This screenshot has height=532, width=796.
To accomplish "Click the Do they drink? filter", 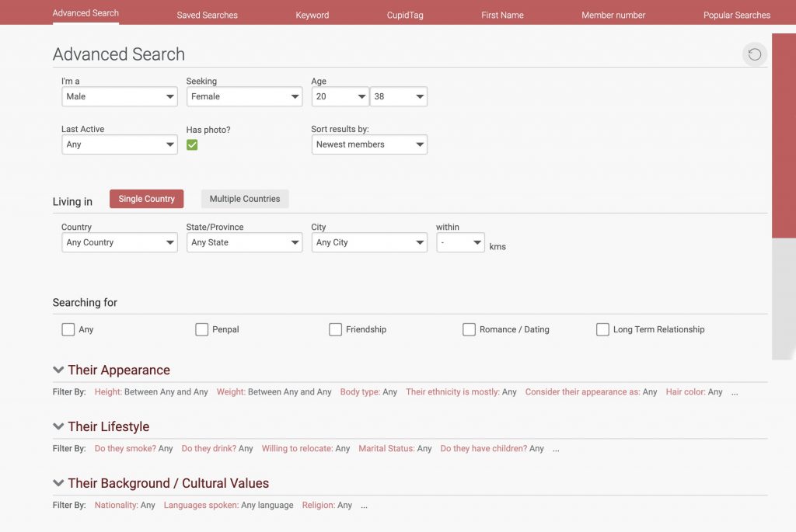I will coord(208,449).
